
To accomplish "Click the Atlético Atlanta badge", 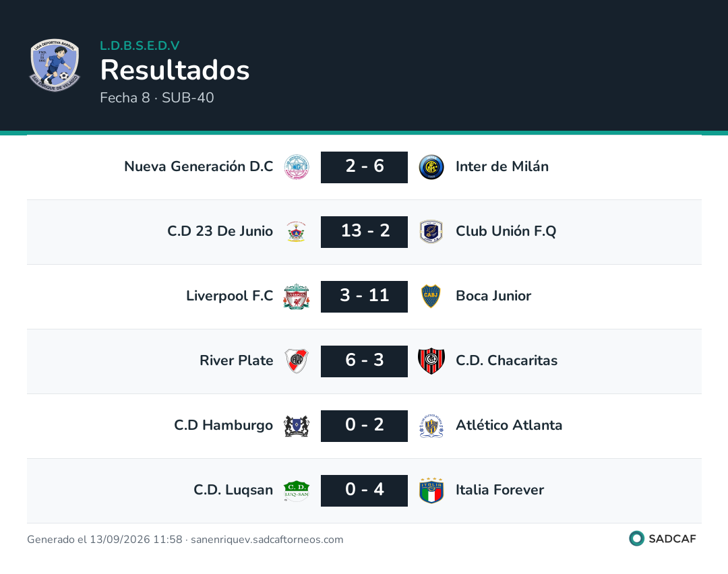I will pos(431,426).
